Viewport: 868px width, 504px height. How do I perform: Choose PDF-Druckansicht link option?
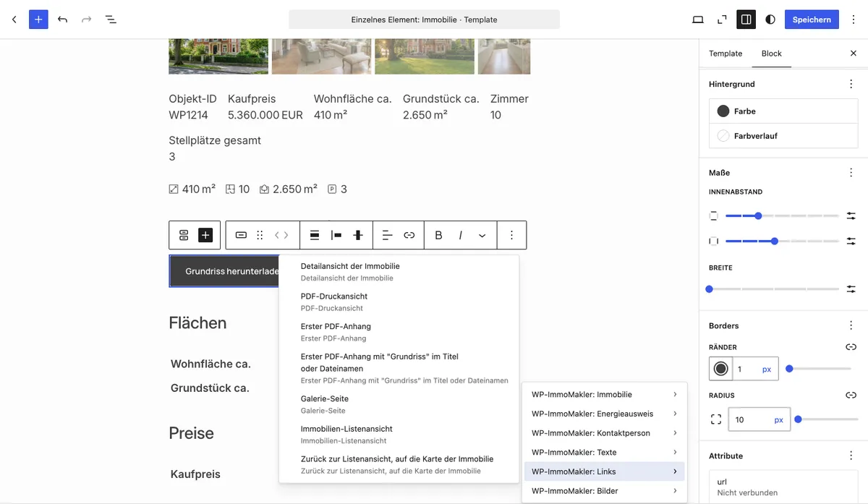(399, 302)
